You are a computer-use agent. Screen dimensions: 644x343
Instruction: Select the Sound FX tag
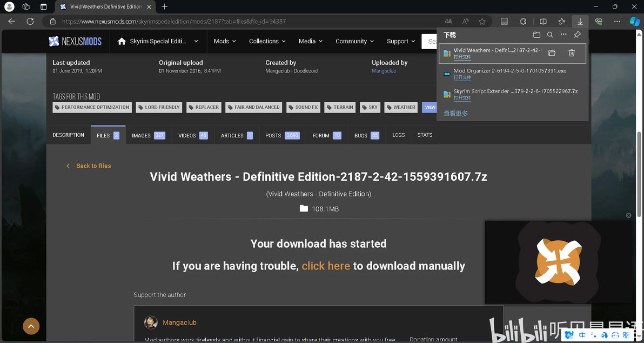pos(303,107)
